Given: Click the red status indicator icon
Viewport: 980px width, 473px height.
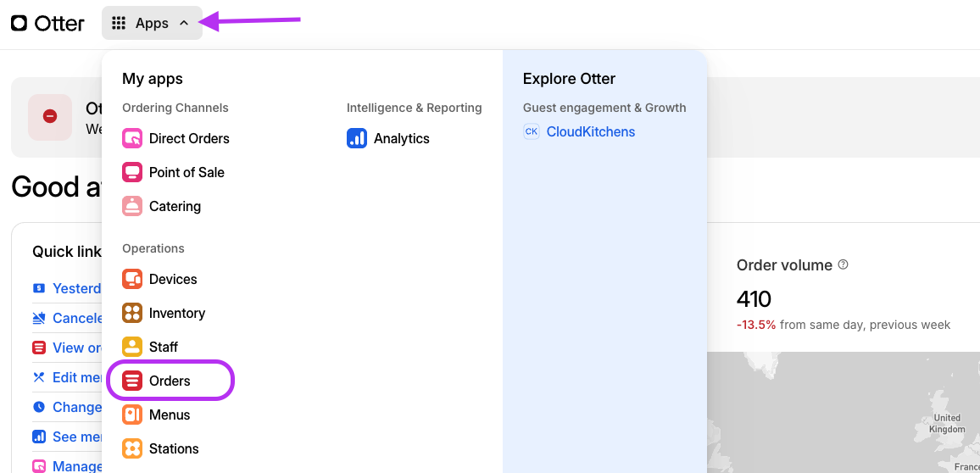Looking at the screenshot, I should (50, 117).
